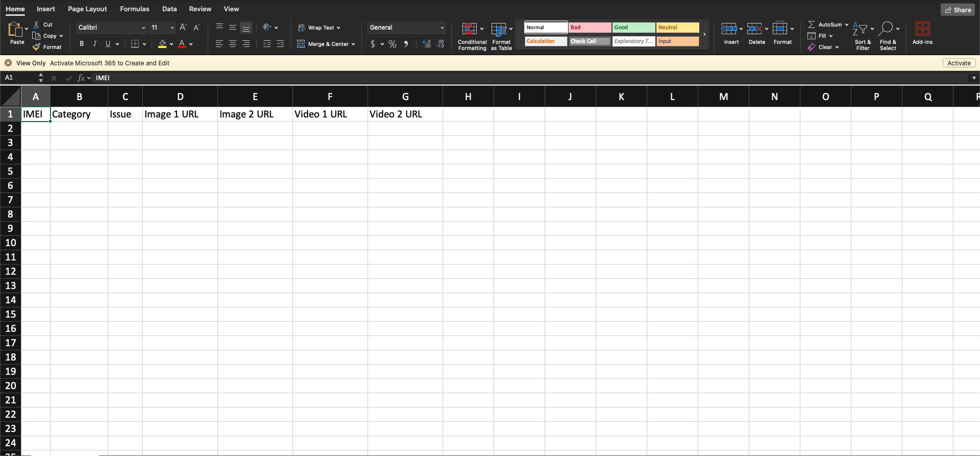
Task: Open the Calibri font name dropdown
Action: (143, 28)
